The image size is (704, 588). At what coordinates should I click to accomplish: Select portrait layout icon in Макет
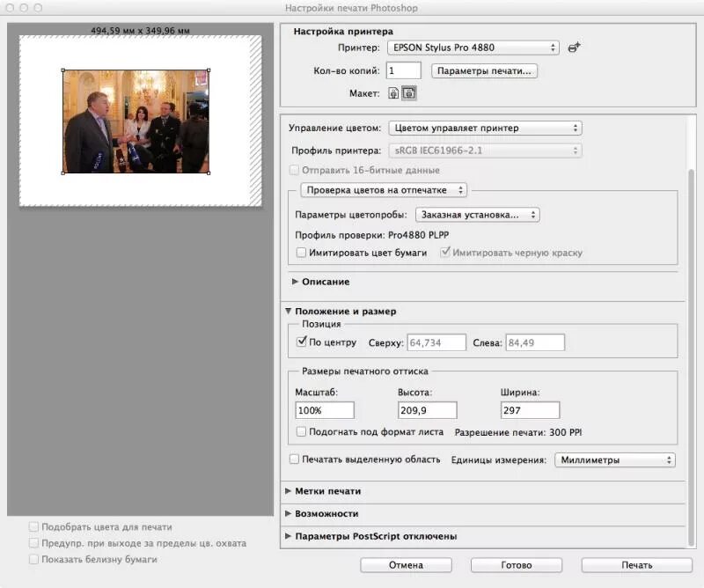pyautogui.click(x=393, y=93)
